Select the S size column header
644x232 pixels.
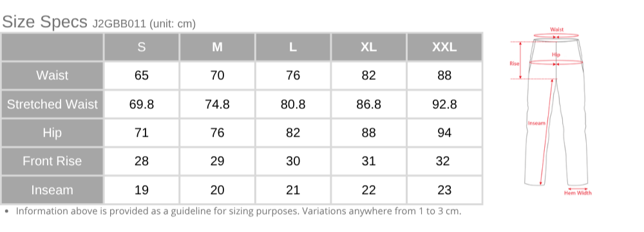click(141, 47)
